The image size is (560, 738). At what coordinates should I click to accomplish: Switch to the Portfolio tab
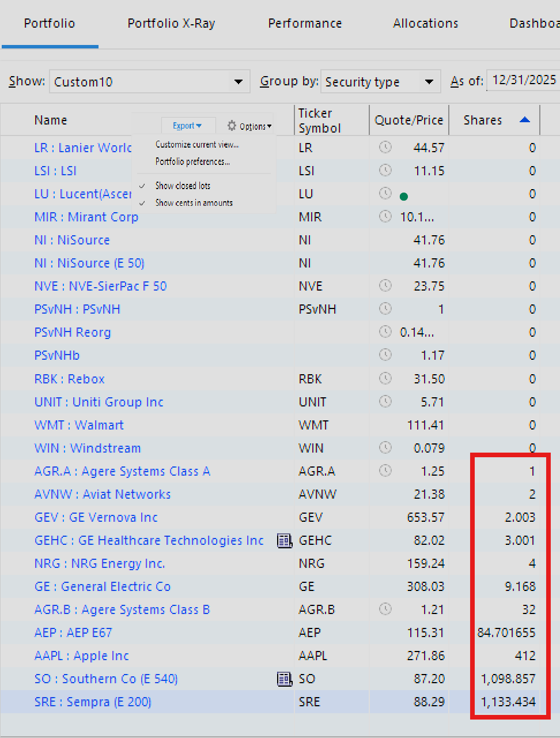50,24
